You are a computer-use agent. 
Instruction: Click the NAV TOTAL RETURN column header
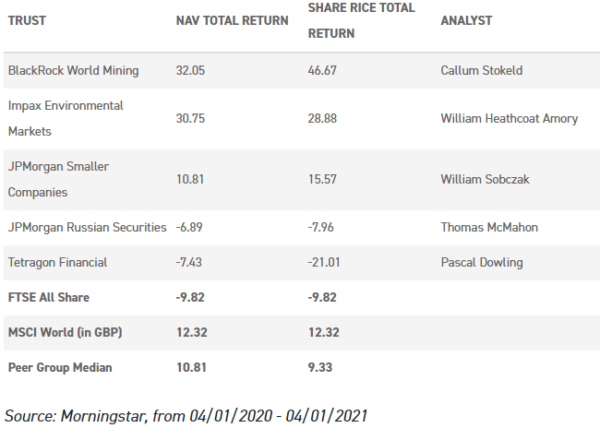click(x=232, y=20)
